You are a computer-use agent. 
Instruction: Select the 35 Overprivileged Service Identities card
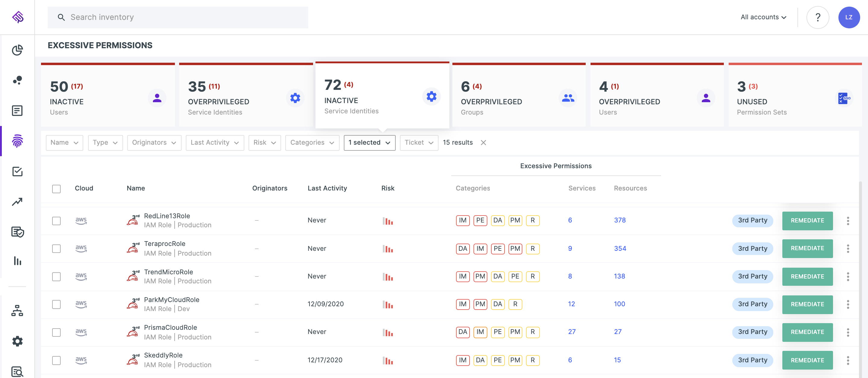coord(246,95)
